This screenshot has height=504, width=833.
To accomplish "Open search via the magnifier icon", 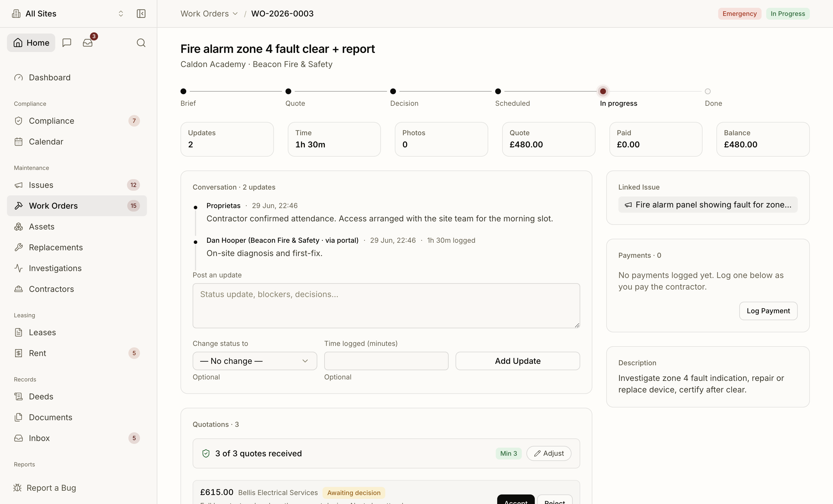I will 141,42.
